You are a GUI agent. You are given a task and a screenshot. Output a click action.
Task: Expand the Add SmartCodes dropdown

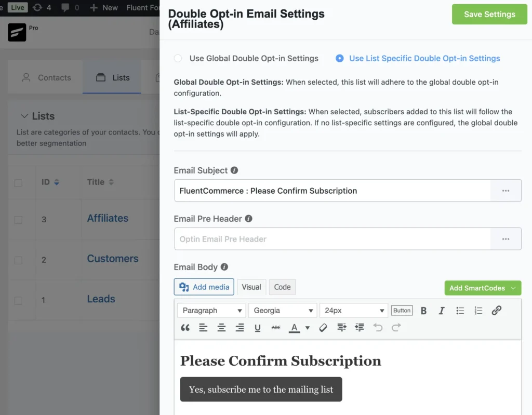tap(483, 288)
